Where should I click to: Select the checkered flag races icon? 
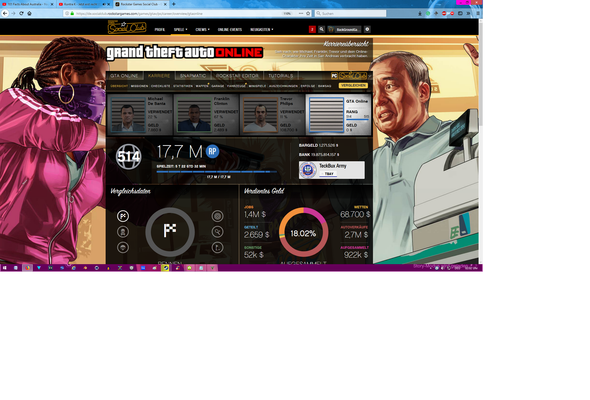point(123,216)
